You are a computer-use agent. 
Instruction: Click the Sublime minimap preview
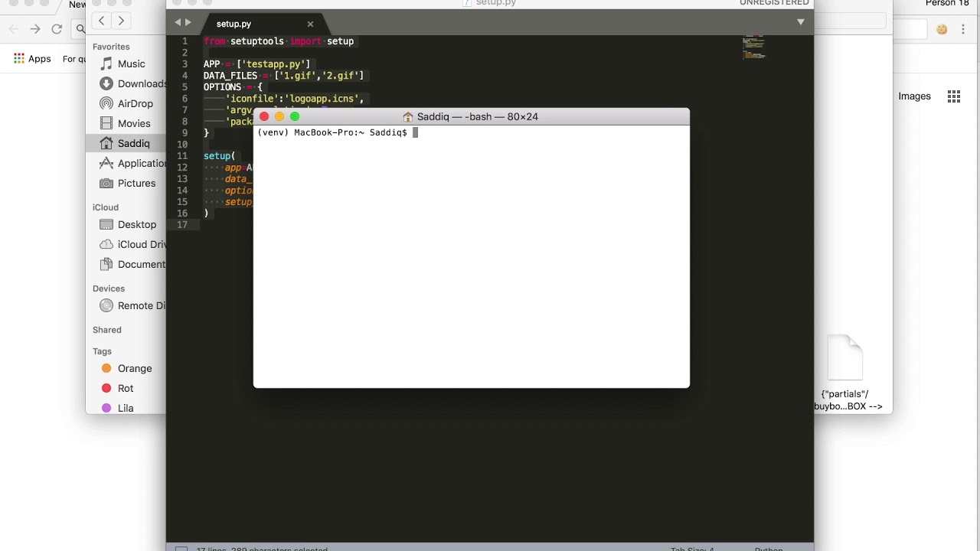[x=754, y=47]
